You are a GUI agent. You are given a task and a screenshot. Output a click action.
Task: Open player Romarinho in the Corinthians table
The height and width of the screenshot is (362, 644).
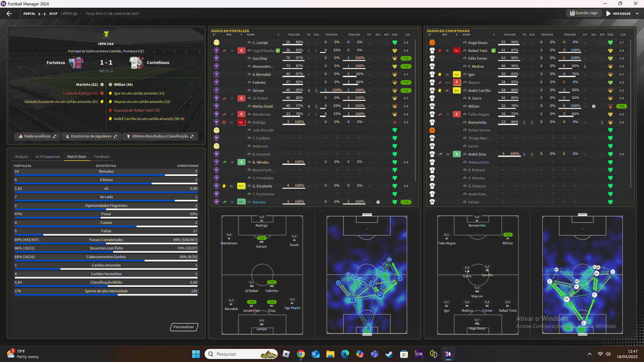(477, 122)
